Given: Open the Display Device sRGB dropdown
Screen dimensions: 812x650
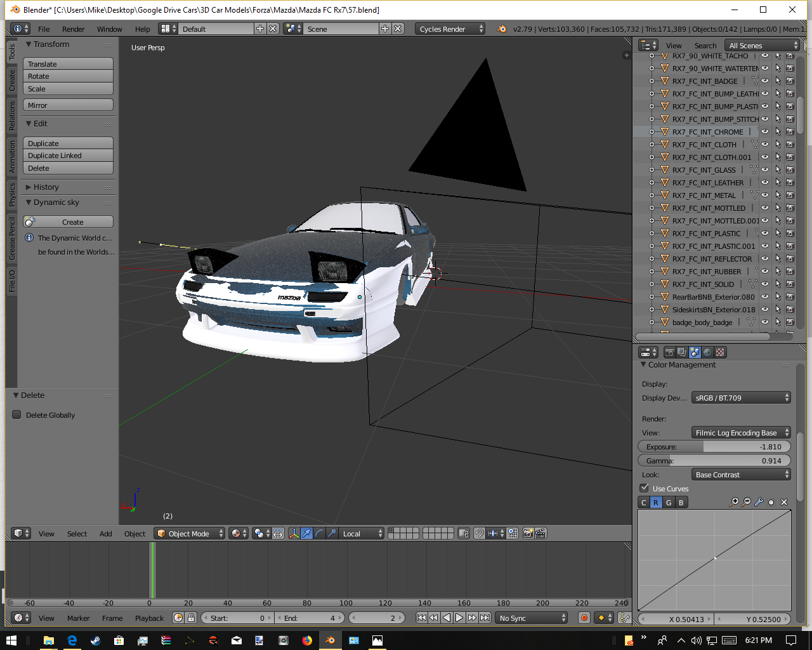Looking at the screenshot, I should [x=741, y=398].
